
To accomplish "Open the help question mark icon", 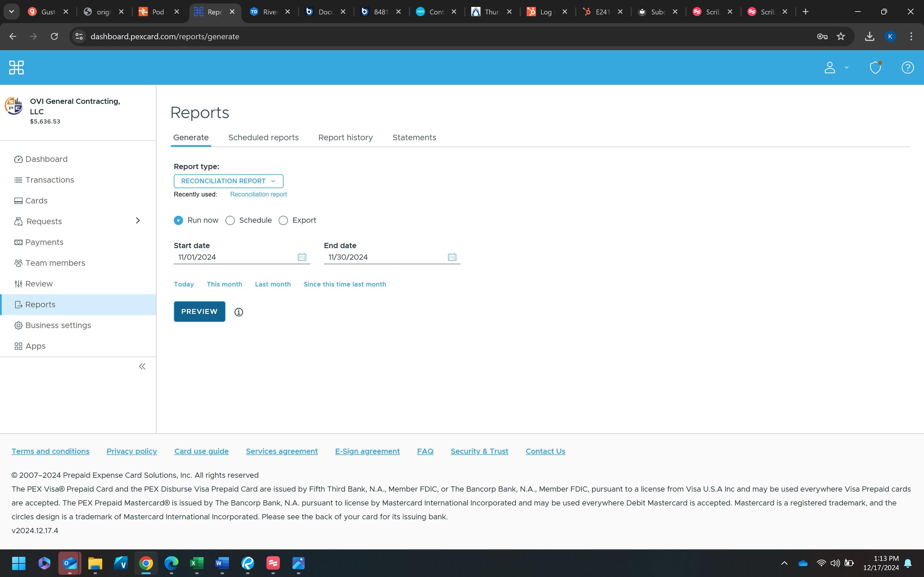I will [x=907, y=68].
